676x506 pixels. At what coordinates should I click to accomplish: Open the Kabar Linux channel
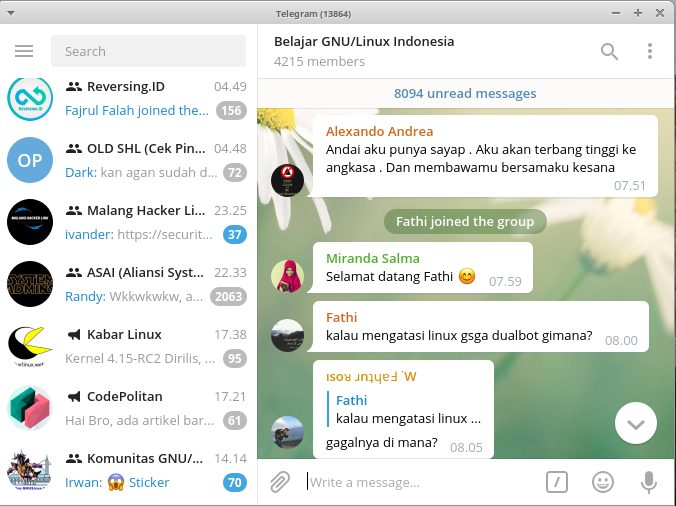click(x=128, y=347)
